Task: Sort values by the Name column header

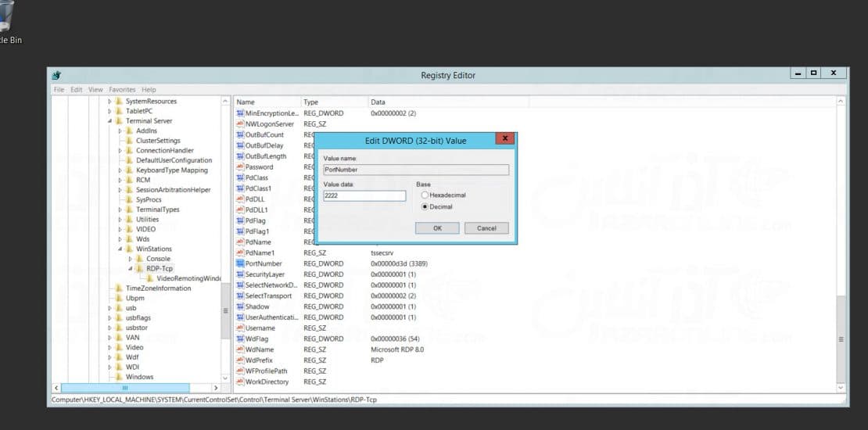Action: tap(267, 102)
